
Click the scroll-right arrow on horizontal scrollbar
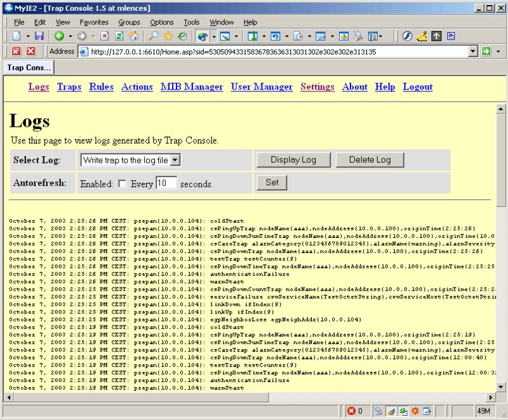point(491,397)
